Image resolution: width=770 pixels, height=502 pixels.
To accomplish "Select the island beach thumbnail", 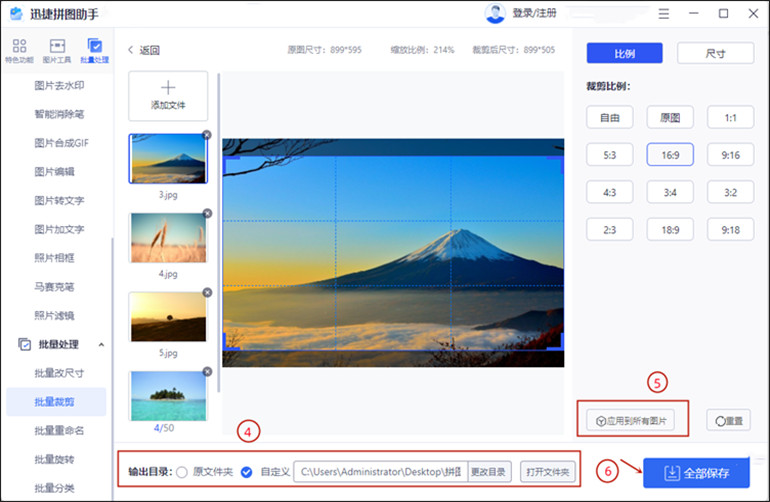I will click(x=168, y=396).
